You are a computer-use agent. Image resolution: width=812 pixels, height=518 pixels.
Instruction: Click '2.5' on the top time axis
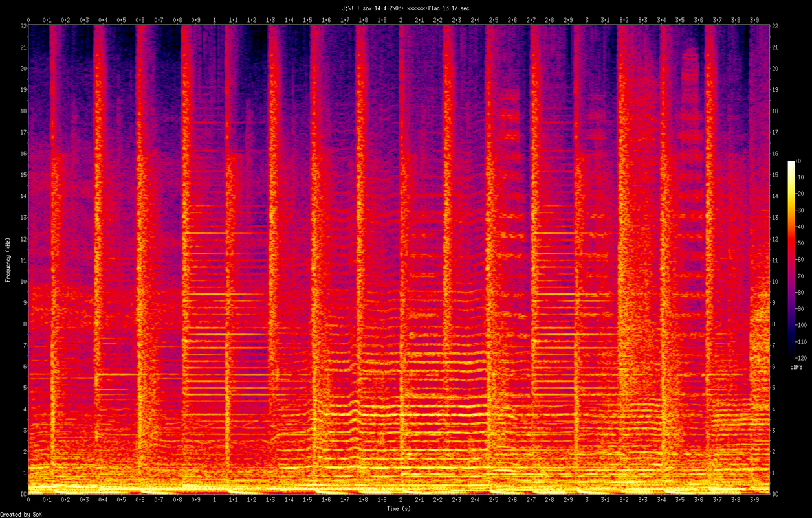493,20
